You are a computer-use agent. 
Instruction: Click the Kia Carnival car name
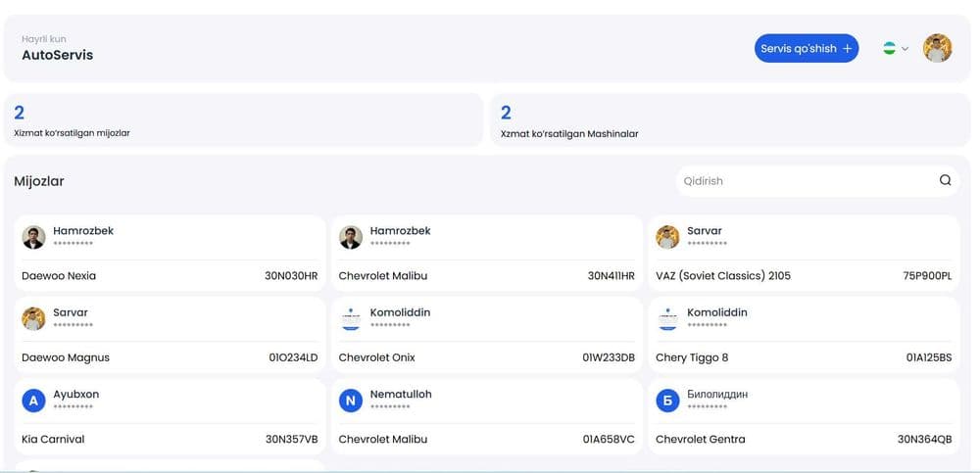[x=53, y=440]
